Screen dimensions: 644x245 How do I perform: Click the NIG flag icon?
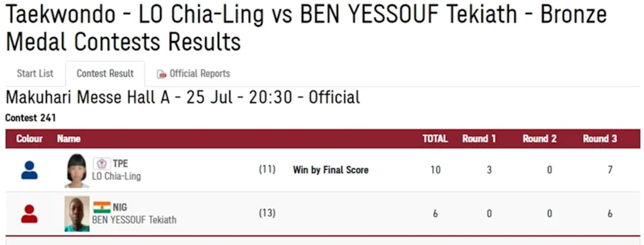coord(102,207)
